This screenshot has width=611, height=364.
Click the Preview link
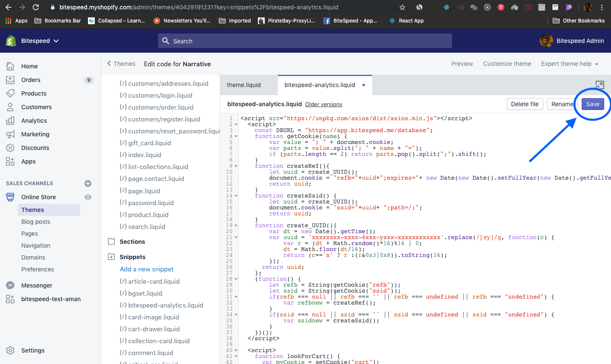[x=462, y=64]
